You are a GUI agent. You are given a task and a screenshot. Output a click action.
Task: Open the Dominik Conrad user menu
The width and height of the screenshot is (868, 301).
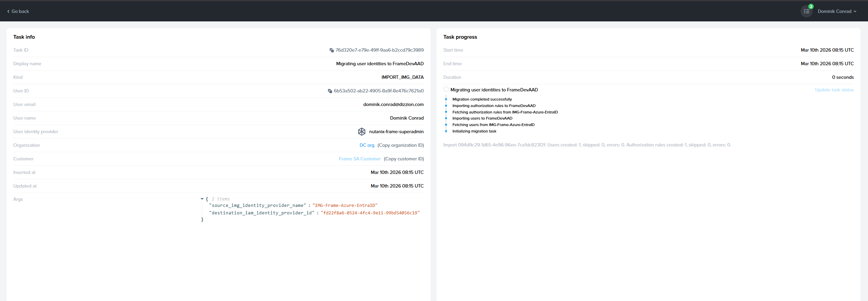(836, 12)
